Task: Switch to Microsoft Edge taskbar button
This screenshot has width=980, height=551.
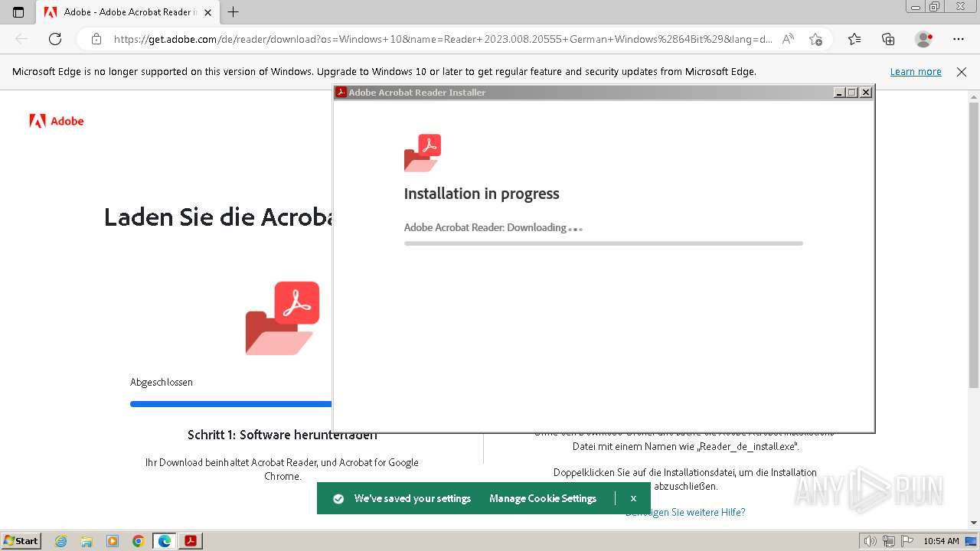Action: [x=165, y=541]
